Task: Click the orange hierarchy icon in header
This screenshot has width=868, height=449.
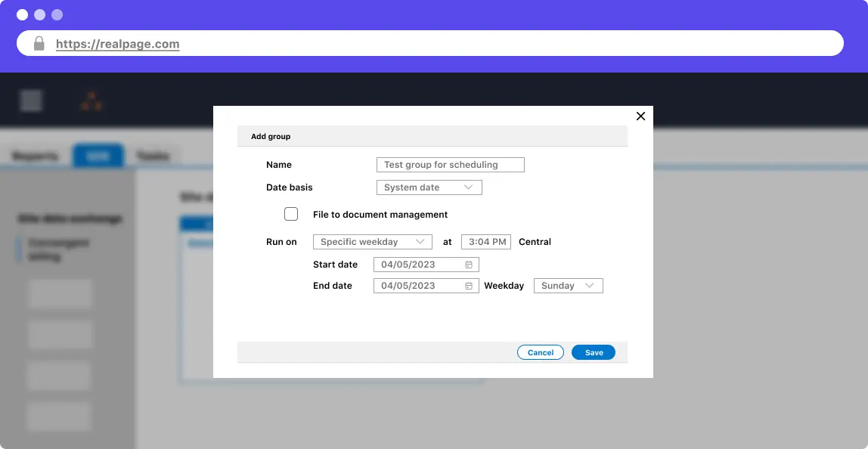Action: click(x=91, y=101)
